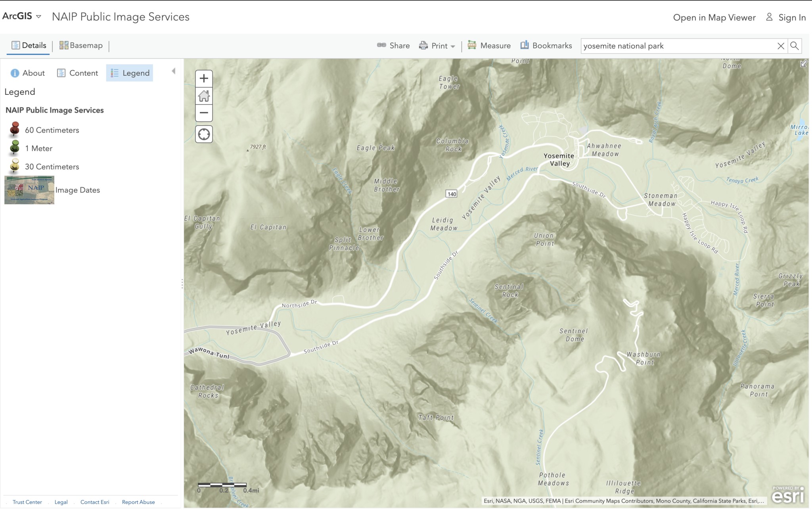Find my location on map
Image resolution: width=812 pixels, height=510 pixels.
point(204,134)
